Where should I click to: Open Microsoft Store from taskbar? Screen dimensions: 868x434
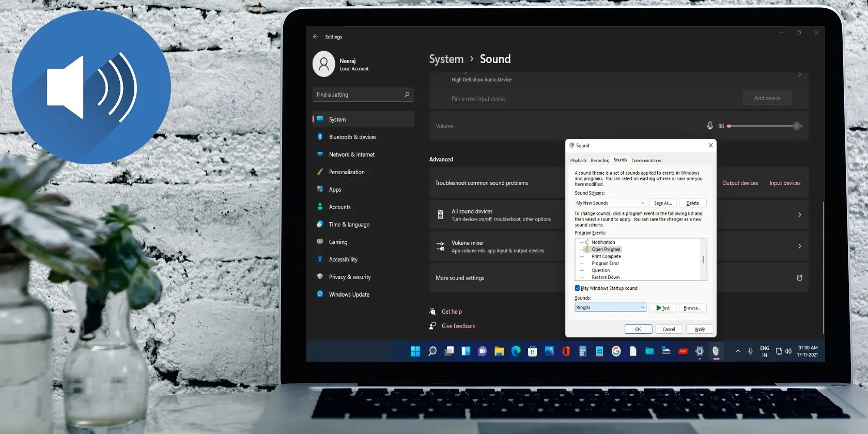click(532, 351)
